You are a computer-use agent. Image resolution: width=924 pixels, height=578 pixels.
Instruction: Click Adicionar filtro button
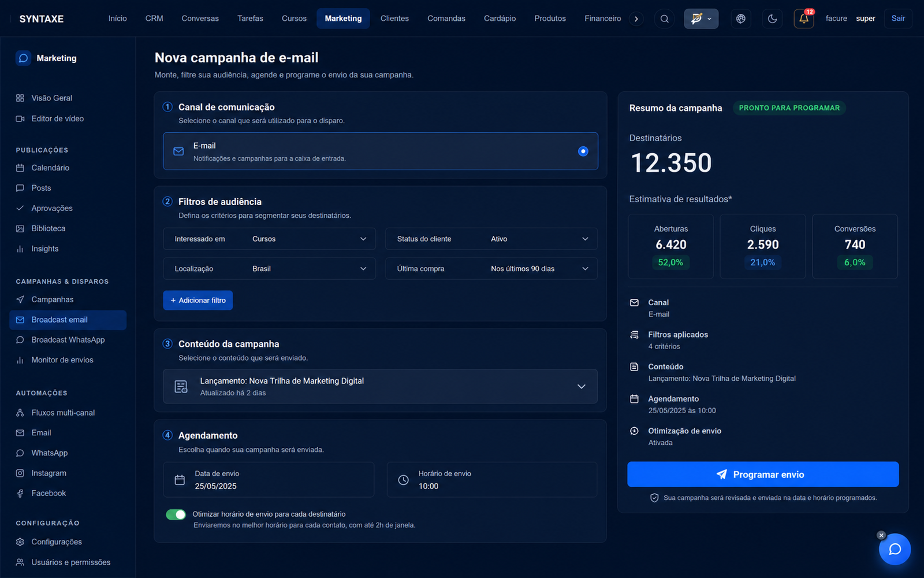click(198, 301)
